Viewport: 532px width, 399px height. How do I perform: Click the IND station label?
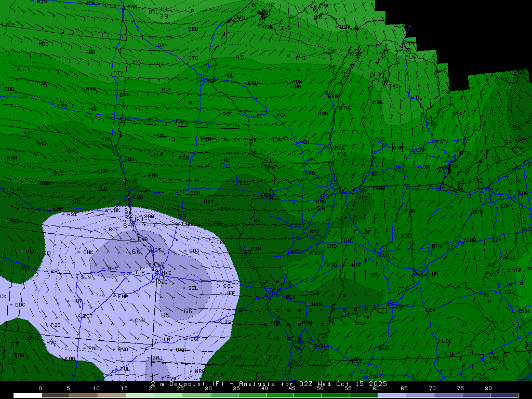pos(384,256)
